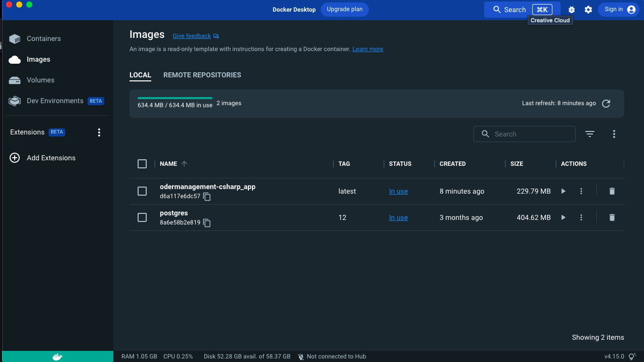Select the odermanagement-csharp_app checkbox
644x362 pixels.
point(142,191)
